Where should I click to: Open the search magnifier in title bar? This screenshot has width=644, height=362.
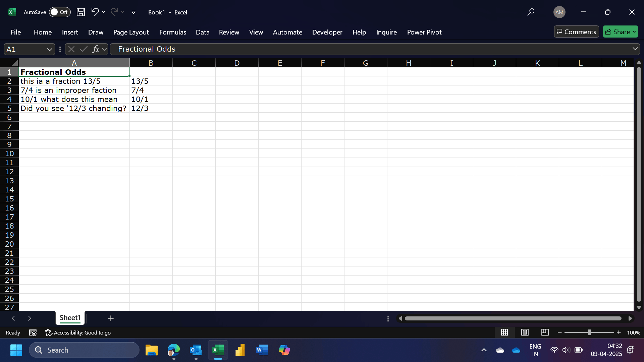coord(531,12)
